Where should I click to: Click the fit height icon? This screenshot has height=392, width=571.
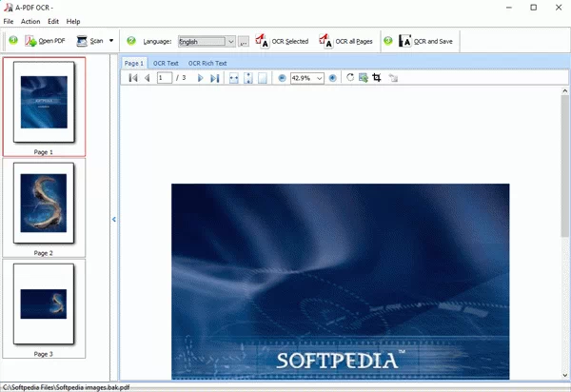(248, 78)
